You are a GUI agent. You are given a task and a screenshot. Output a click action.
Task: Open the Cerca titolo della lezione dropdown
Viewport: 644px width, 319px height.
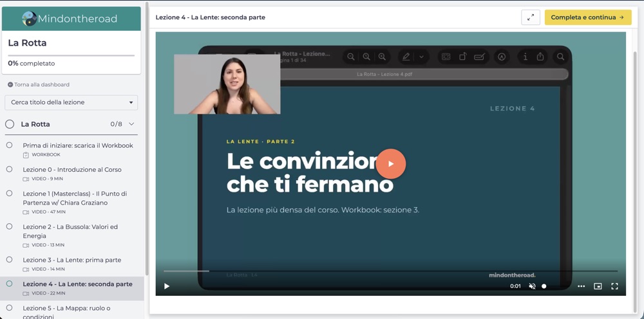click(71, 102)
